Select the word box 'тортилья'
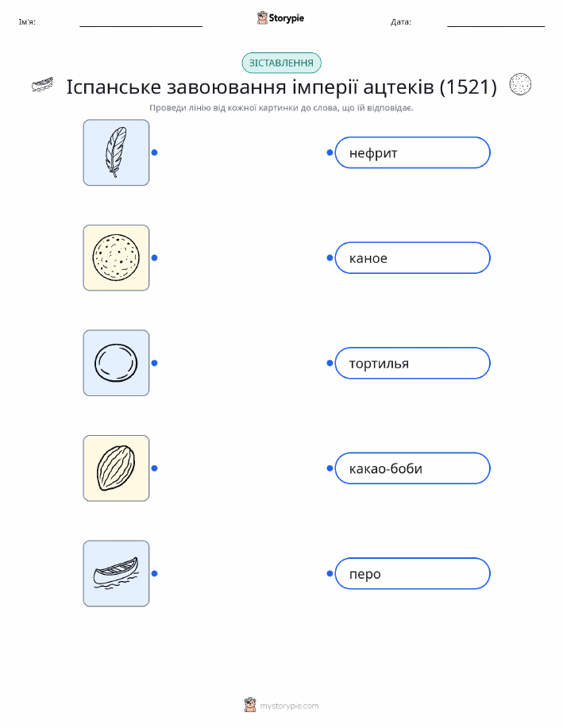This screenshot has width=563, height=728. tap(412, 363)
